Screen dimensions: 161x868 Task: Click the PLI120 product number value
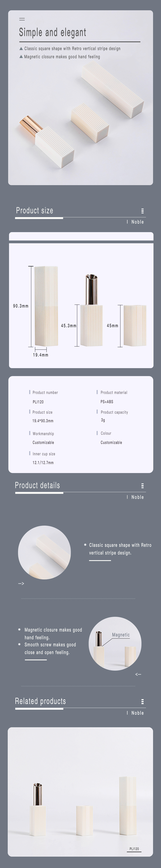tap(38, 402)
